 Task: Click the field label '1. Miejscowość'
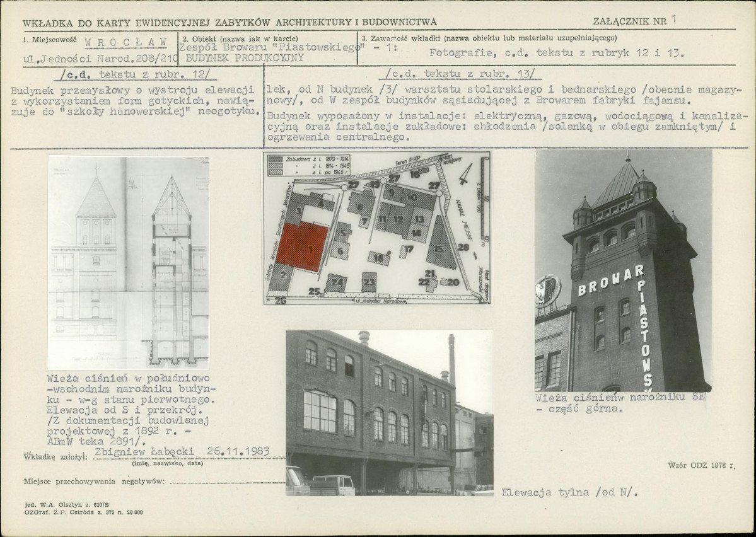[x=50, y=40]
